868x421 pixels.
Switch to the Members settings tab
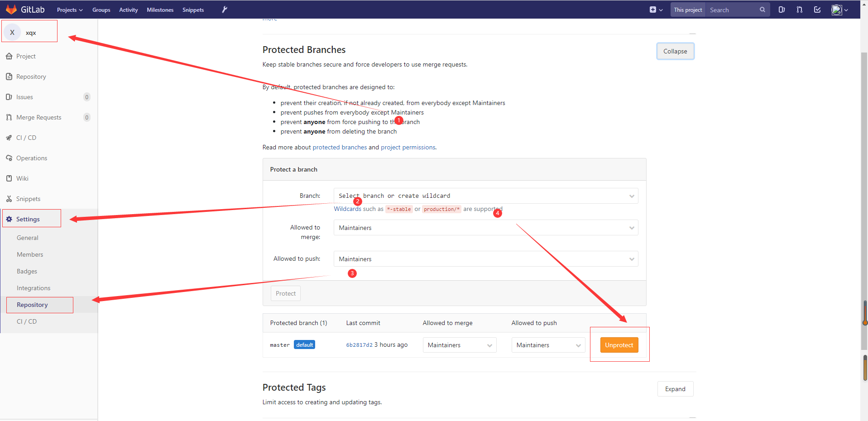pos(29,254)
